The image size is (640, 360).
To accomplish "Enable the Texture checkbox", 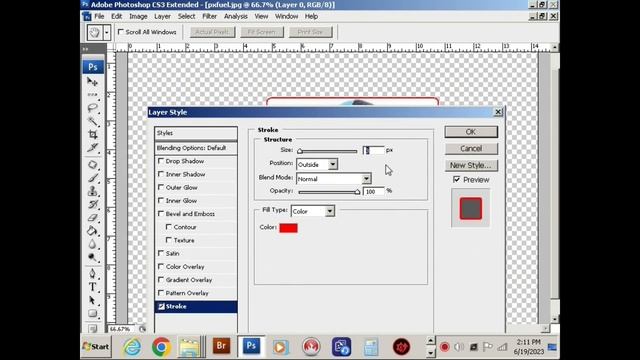I will 169,240.
